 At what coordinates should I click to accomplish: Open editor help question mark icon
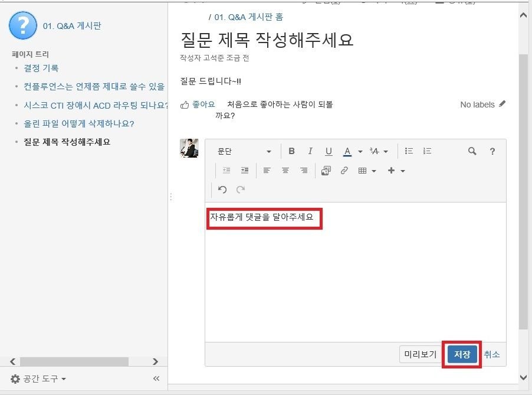click(x=492, y=152)
